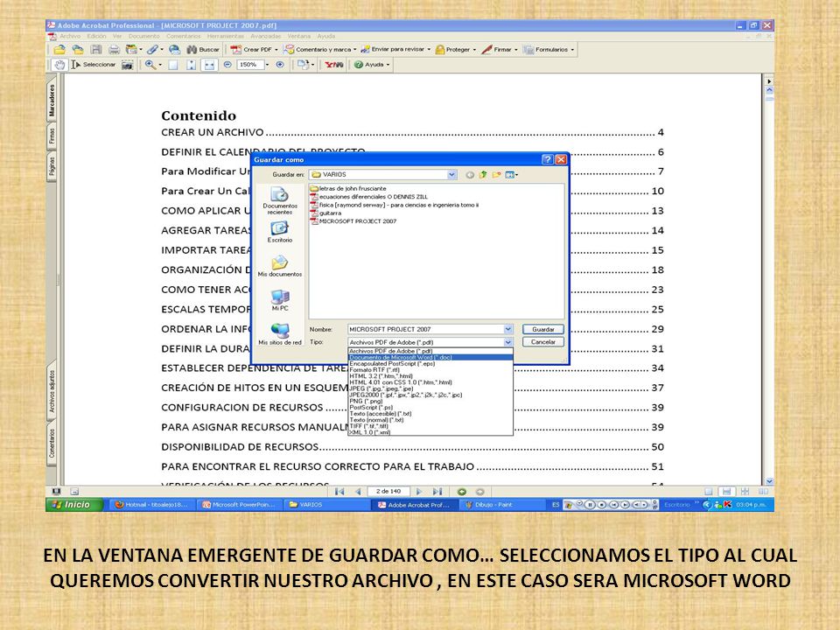Open Mi PC in places bar
The width and height of the screenshot is (840, 630).
click(280, 300)
